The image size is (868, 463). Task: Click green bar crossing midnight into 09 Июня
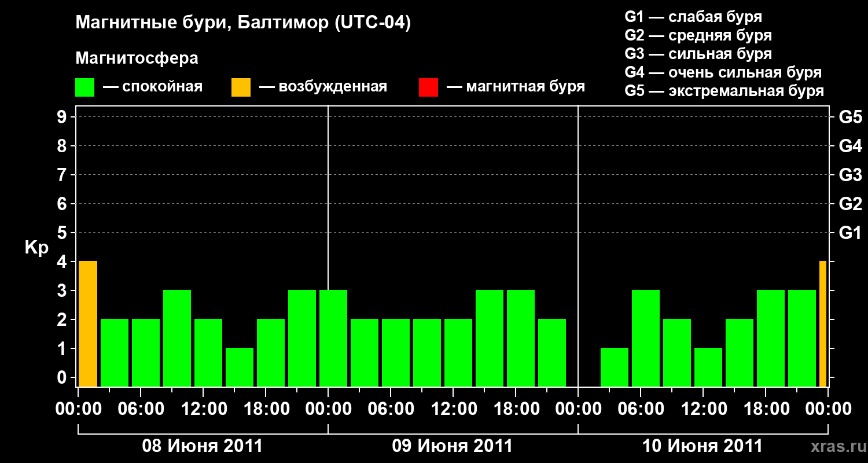[333, 338]
